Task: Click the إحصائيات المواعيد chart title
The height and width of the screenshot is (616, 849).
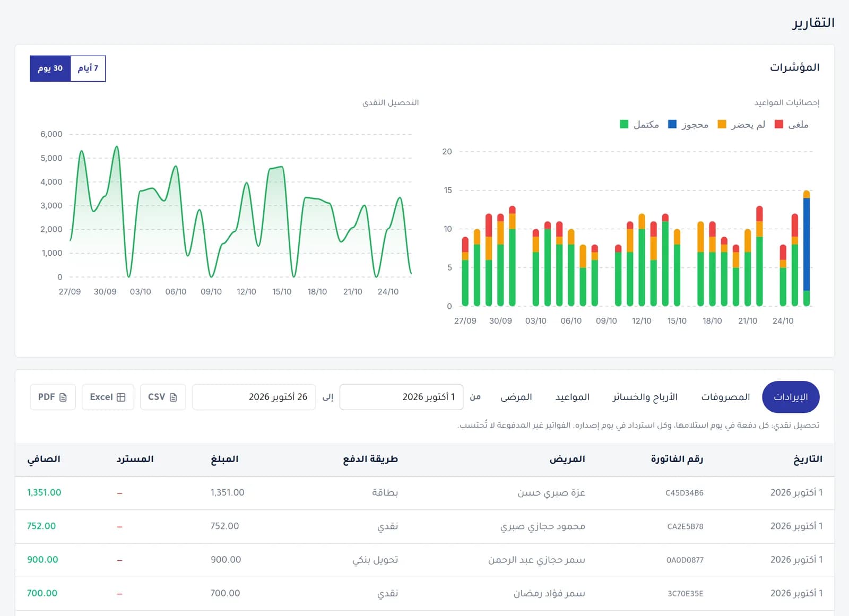Action: (x=787, y=102)
